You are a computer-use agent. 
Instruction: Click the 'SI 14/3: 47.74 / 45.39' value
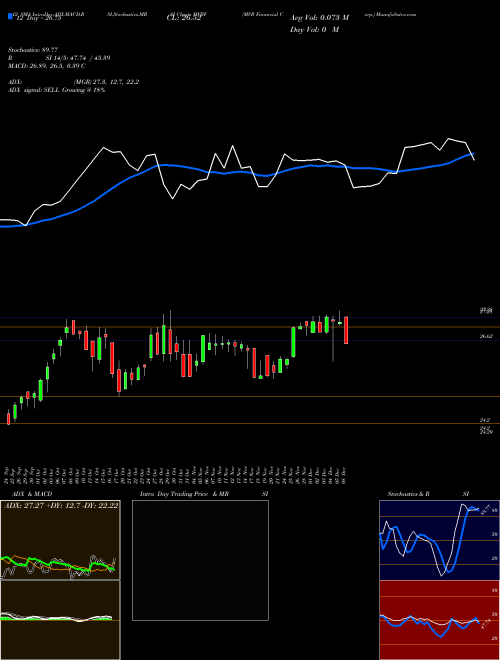(78, 58)
